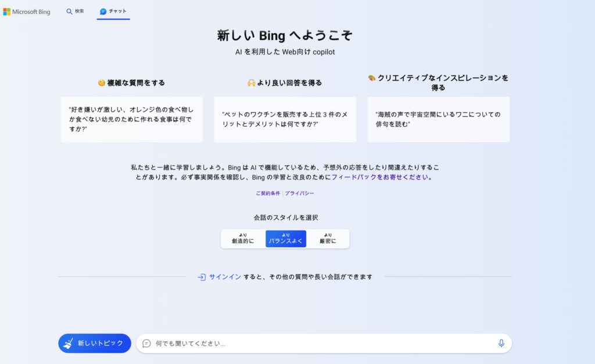Viewport: 595px width, 364px height.
Task: Click the 新しい Bing へようこそ title
Action: pos(285,35)
